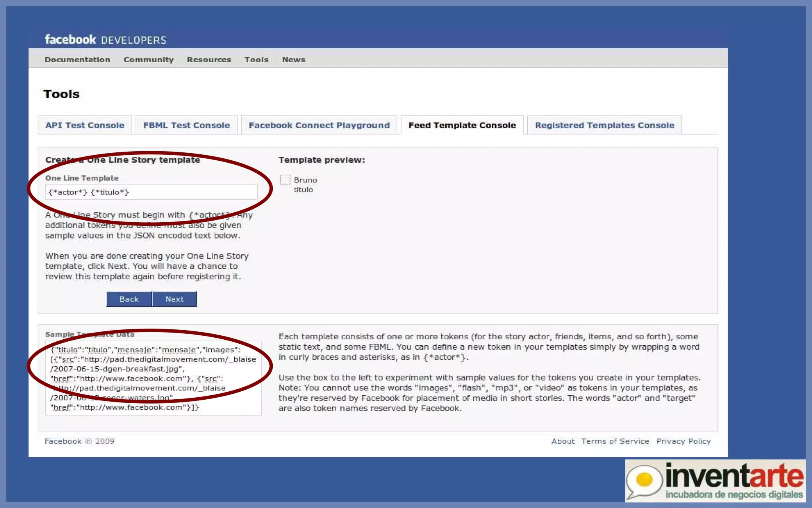This screenshot has width=812, height=508.
Task: Open the About footer link
Action: pyautogui.click(x=563, y=441)
